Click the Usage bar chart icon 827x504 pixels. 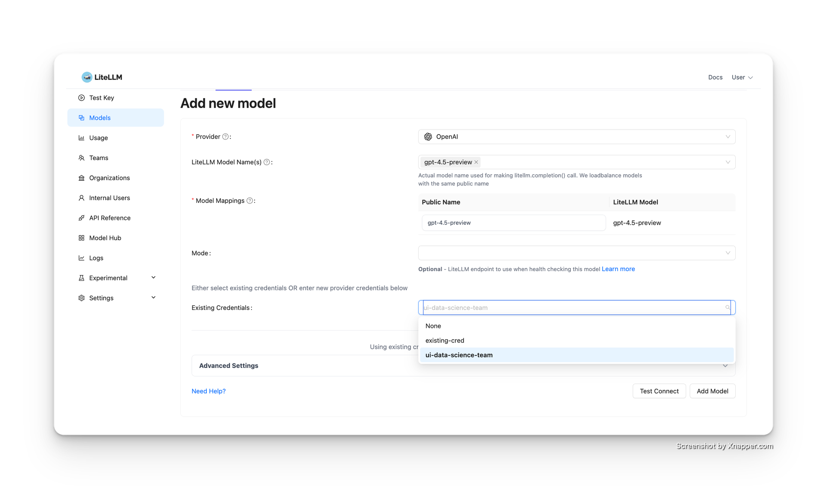coord(81,138)
